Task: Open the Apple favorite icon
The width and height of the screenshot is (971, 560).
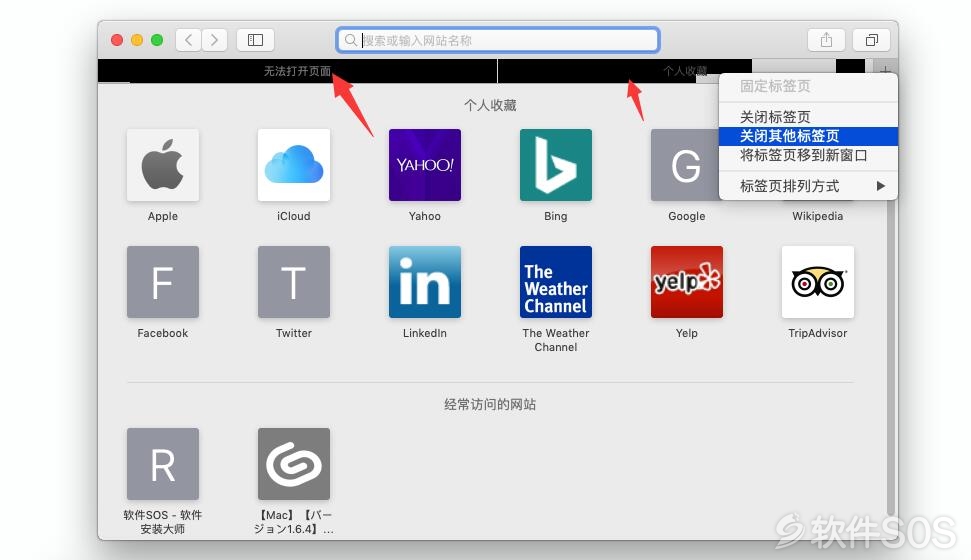Action: coord(163,165)
